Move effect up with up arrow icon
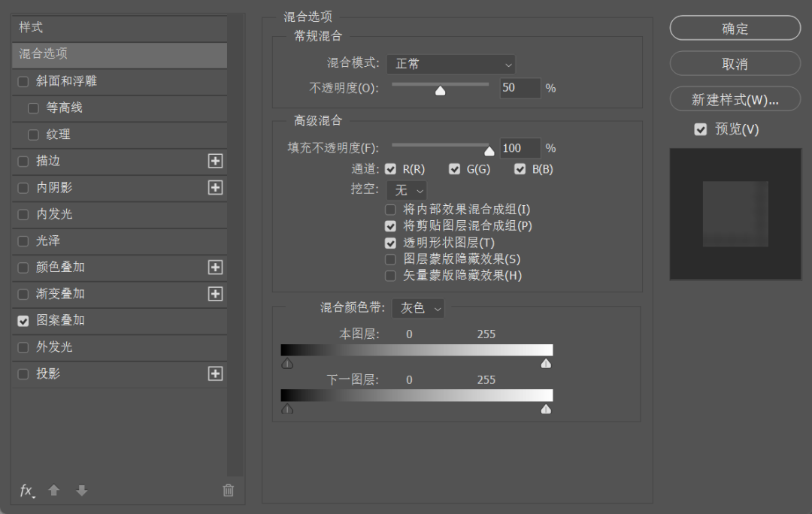 pyautogui.click(x=54, y=490)
